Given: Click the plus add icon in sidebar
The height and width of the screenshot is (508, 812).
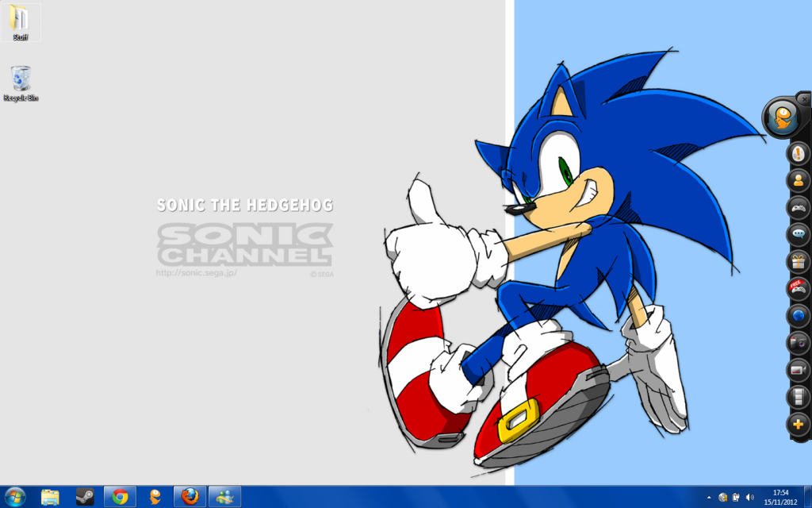Looking at the screenshot, I should tap(798, 425).
